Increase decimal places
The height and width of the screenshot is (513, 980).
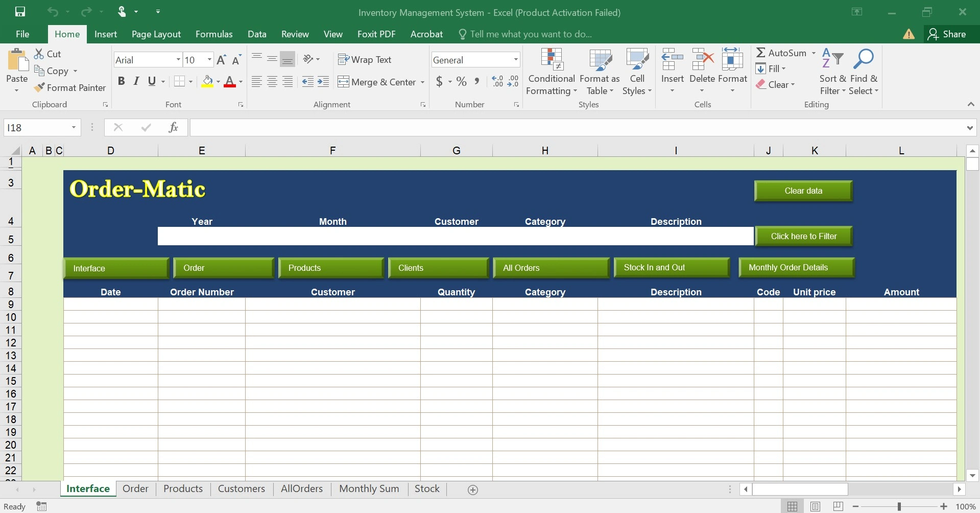(497, 81)
